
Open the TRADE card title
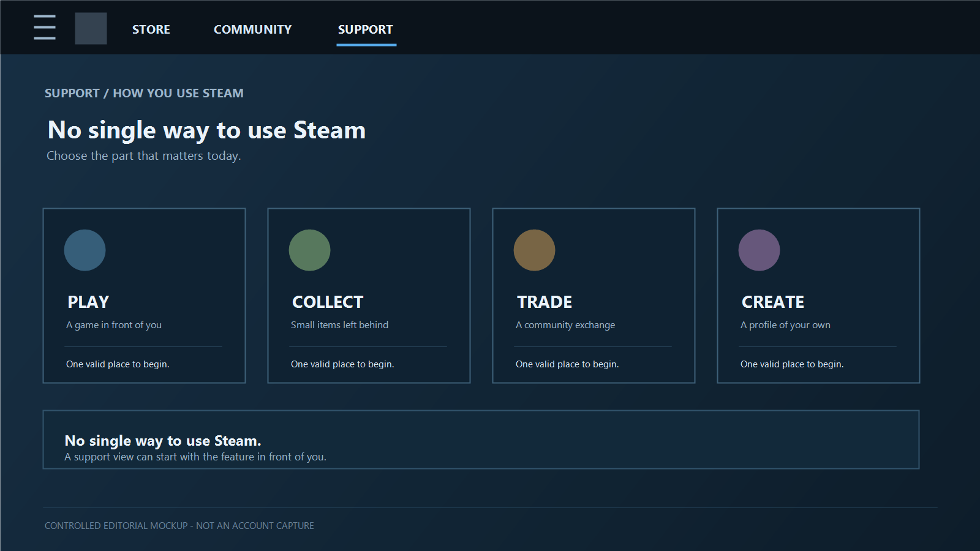pos(545,302)
